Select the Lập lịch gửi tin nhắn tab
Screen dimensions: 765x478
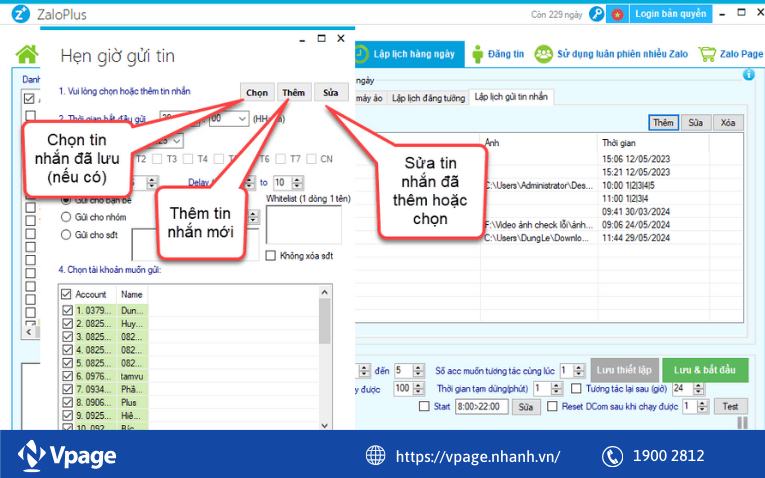point(511,97)
